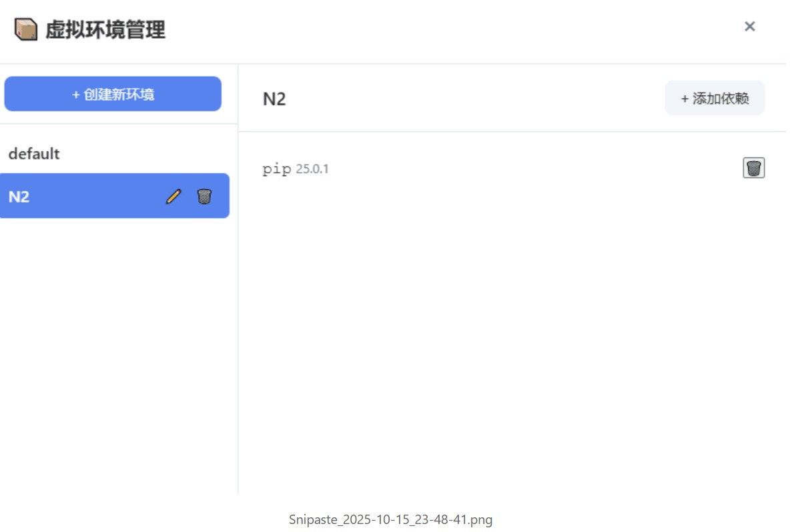Click the pip 25.0.1 dependency entry
This screenshot has height=532, width=790.
[296, 168]
